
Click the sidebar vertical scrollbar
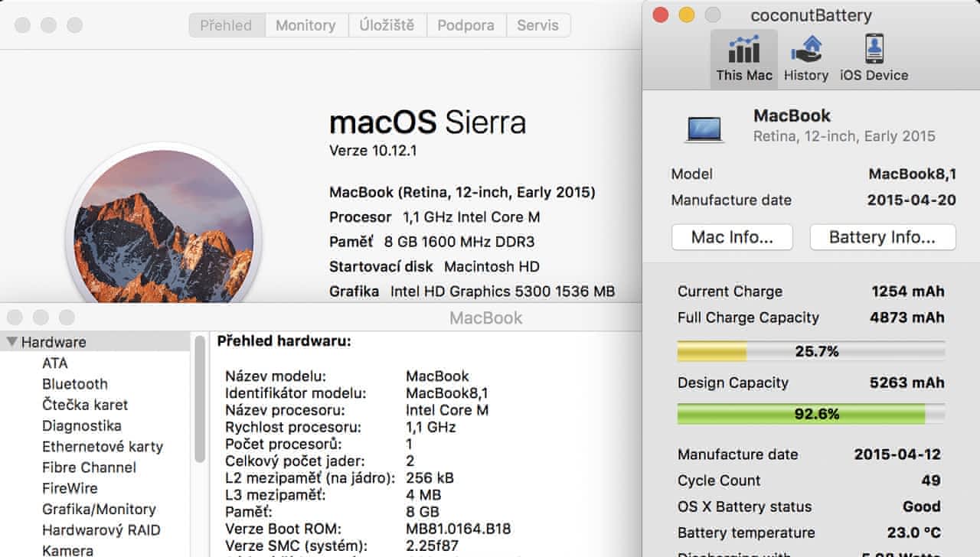click(x=200, y=398)
